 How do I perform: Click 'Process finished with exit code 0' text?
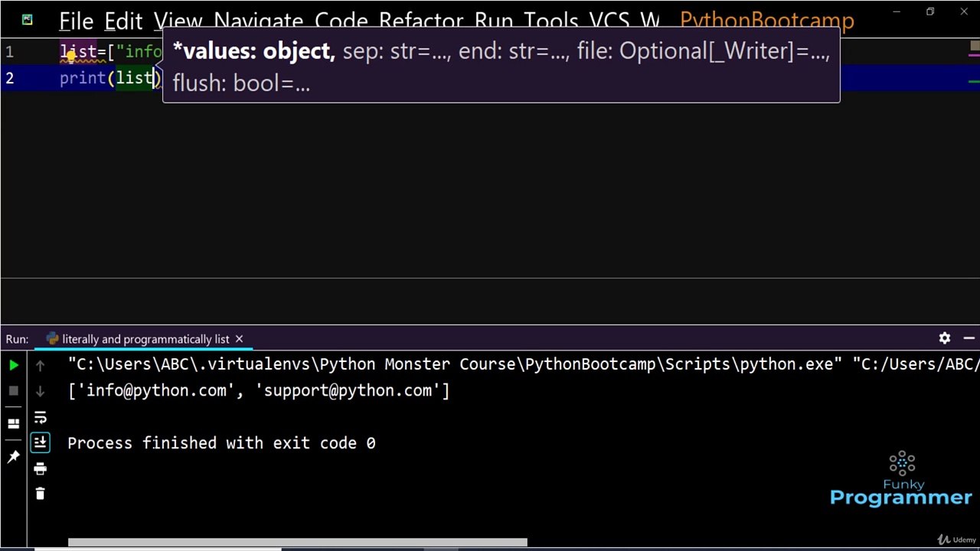[x=221, y=443]
